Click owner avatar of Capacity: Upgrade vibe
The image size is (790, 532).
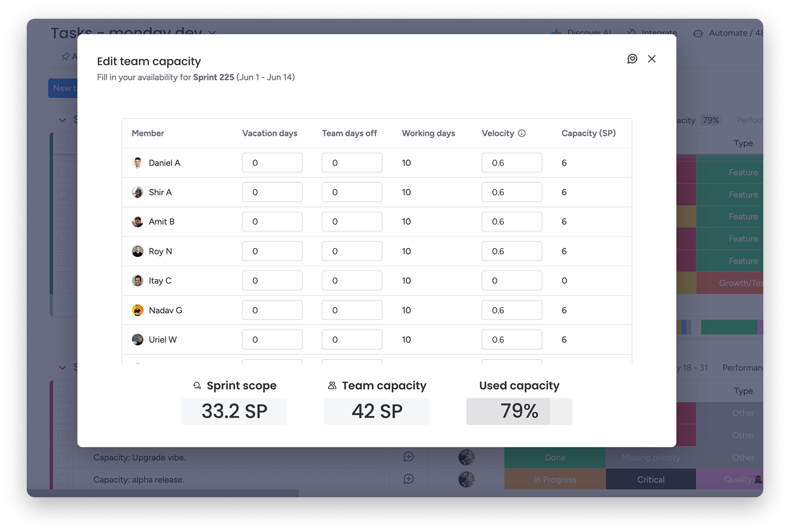(467, 457)
